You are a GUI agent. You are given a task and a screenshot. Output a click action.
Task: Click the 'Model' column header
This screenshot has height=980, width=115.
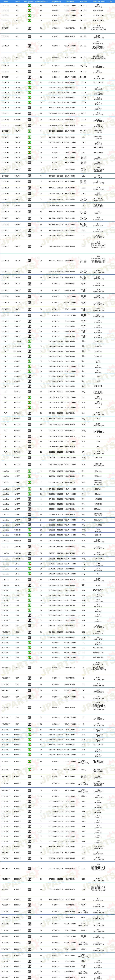(17, 1)
